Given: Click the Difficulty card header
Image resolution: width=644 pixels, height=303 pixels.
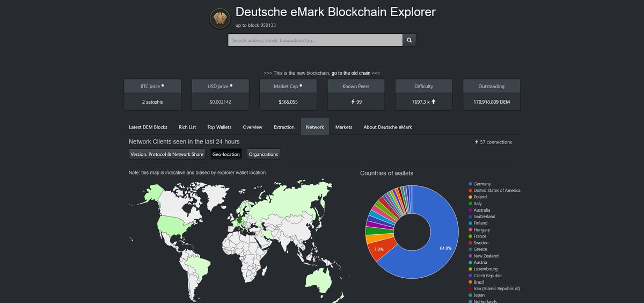Looking at the screenshot, I should point(424,86).
